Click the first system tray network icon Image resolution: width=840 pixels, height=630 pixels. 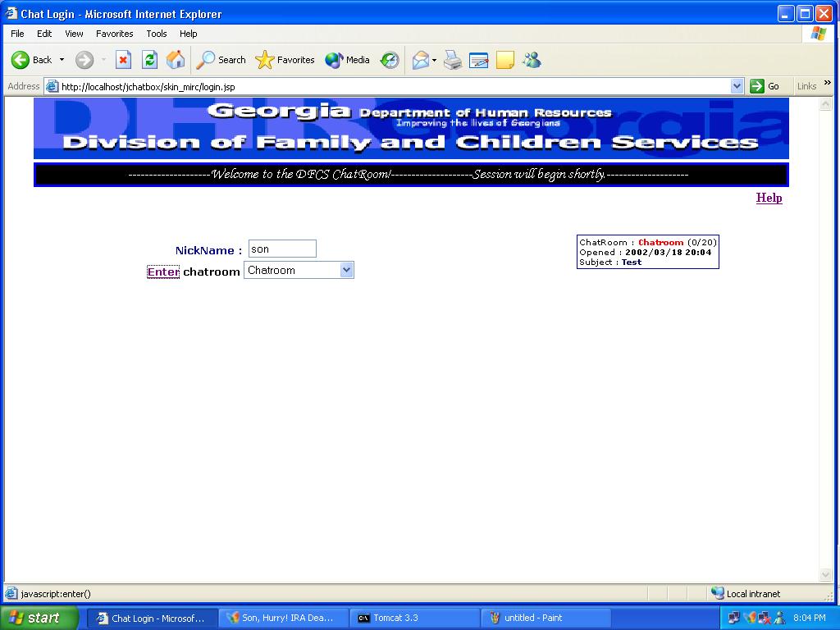tap(733, 618)
